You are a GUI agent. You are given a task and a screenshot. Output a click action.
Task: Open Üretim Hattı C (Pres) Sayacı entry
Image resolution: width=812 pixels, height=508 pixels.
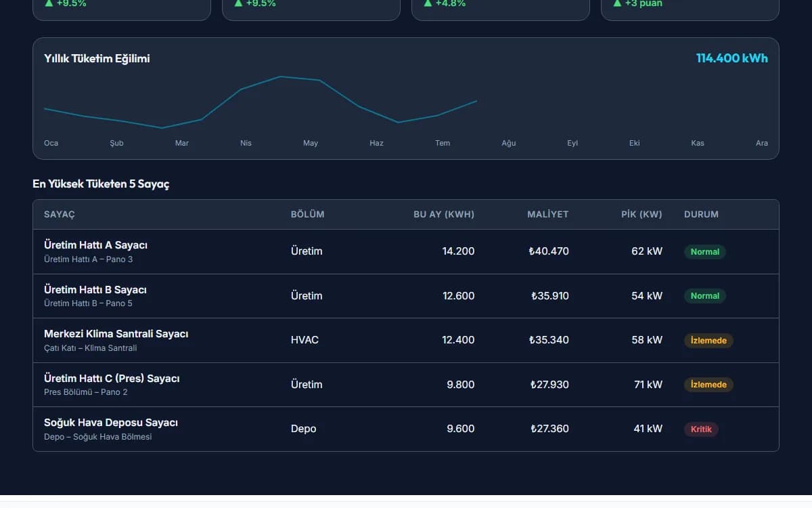point(406,385)
